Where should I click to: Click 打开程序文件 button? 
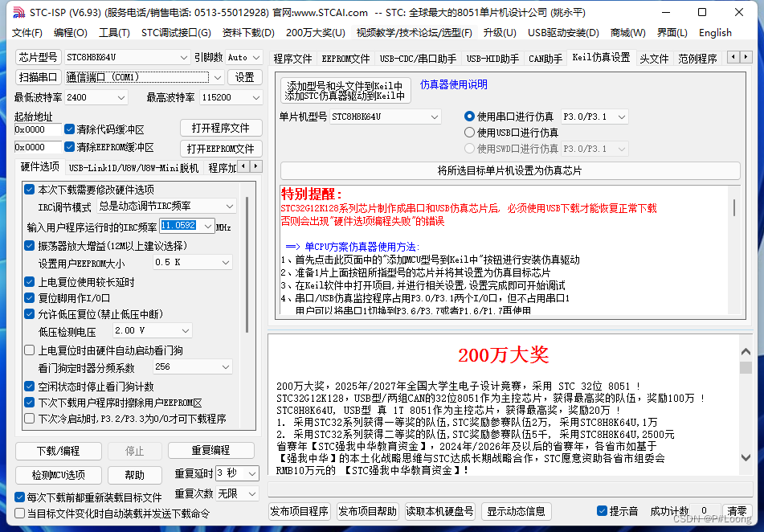[x=221, y=128]
